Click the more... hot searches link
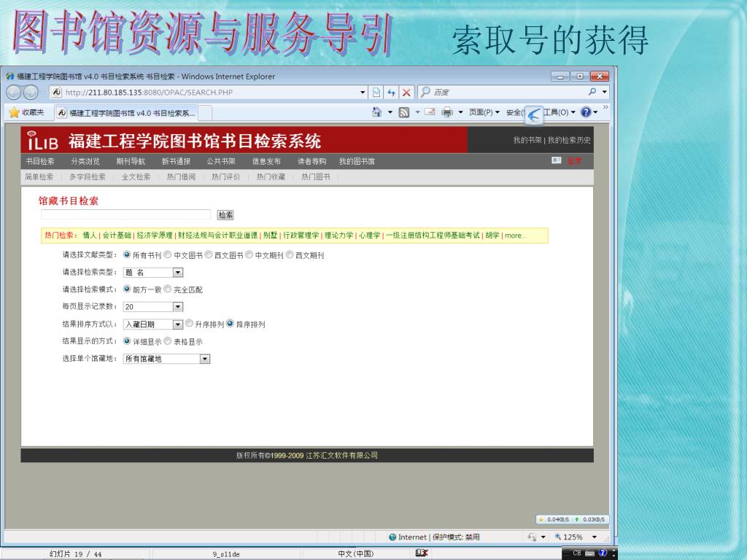The width and height of the screenshot is (747, 560). 516,236
